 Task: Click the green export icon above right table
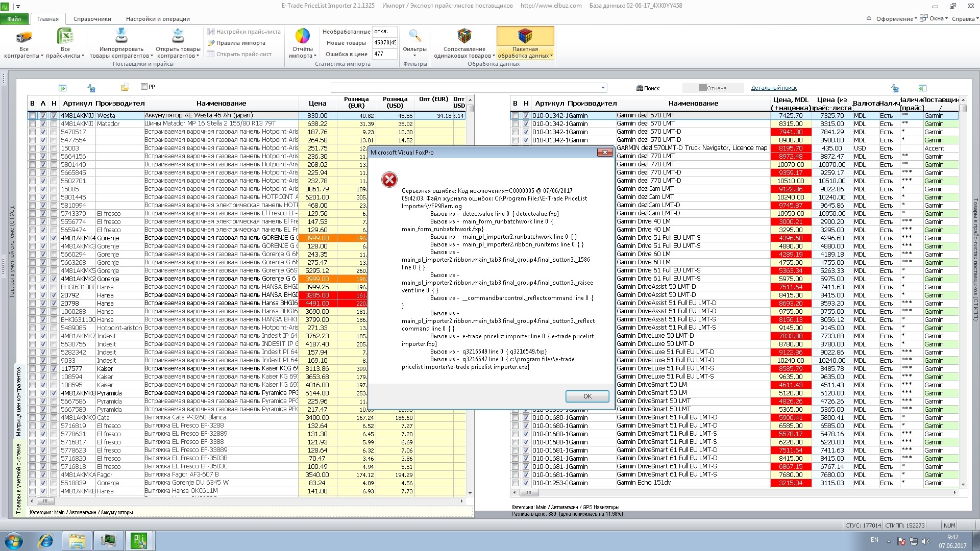[x=922, y=88]
